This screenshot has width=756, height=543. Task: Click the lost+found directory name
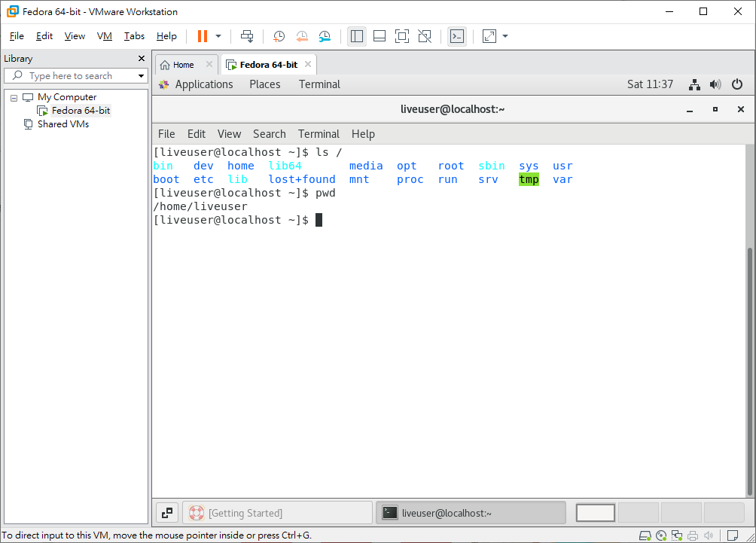[302, 179]
